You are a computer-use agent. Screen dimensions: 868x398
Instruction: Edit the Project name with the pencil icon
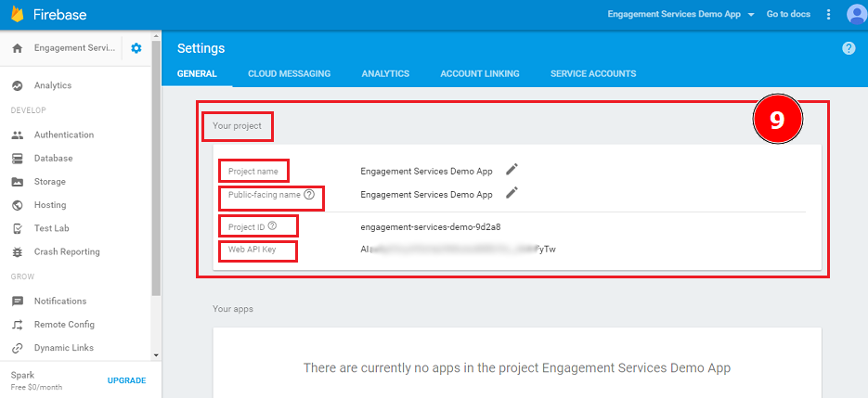[512, 170]
